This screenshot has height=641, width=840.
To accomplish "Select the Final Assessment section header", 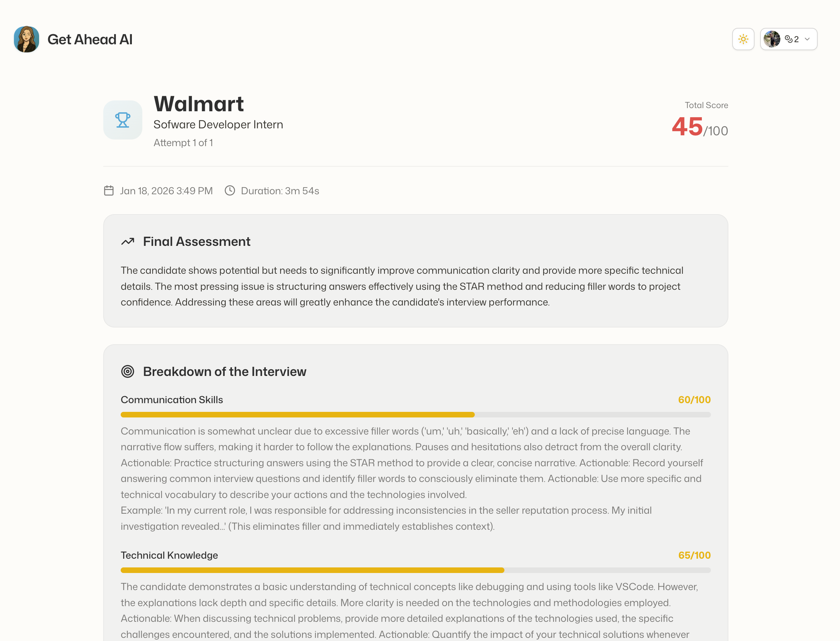I will (196, 241).
